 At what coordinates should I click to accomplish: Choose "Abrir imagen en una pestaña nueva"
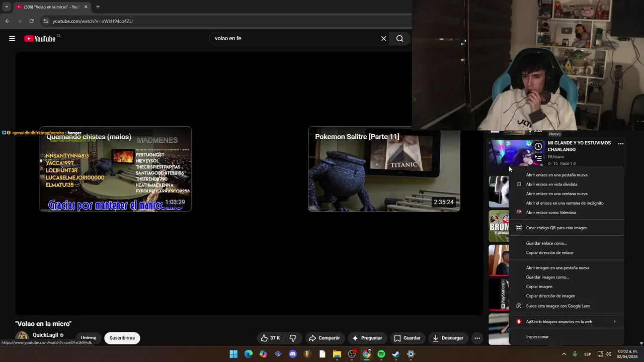[567, 268]
